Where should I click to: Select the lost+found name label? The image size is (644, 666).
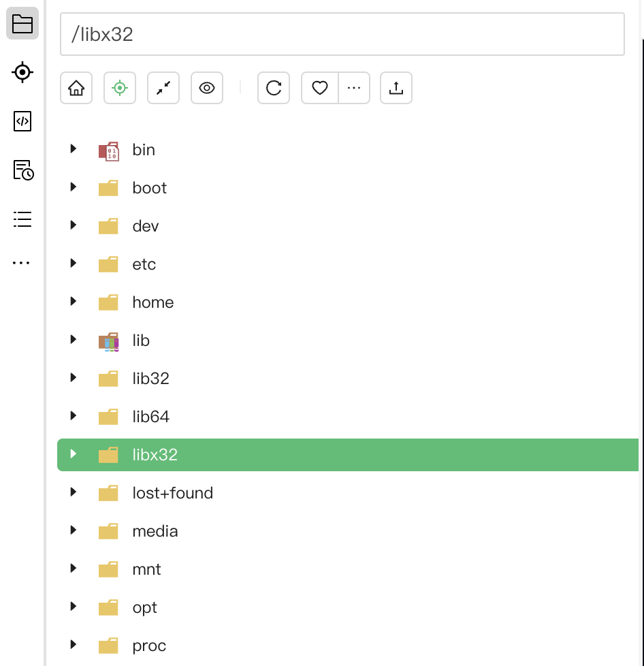[173, 494]
